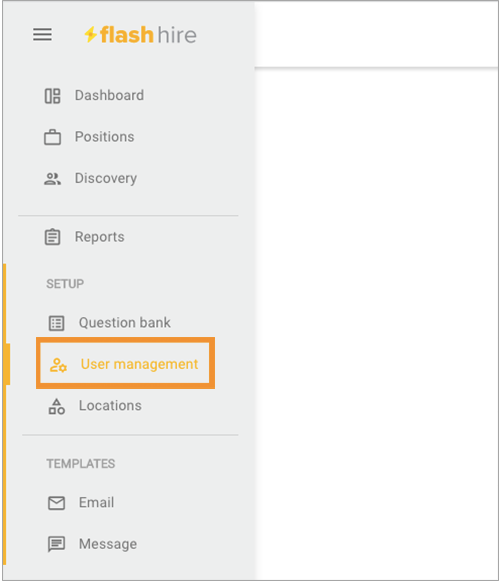500x581 pixels.
Task: Open Message templates
Action: 108,544
